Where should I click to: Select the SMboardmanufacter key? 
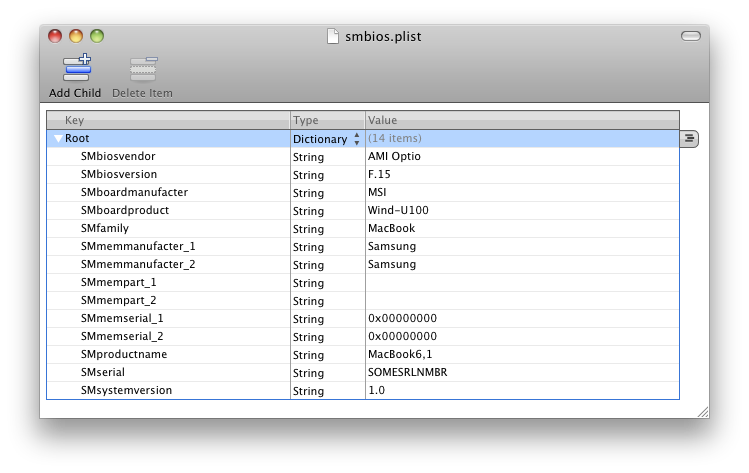point(134,192)
